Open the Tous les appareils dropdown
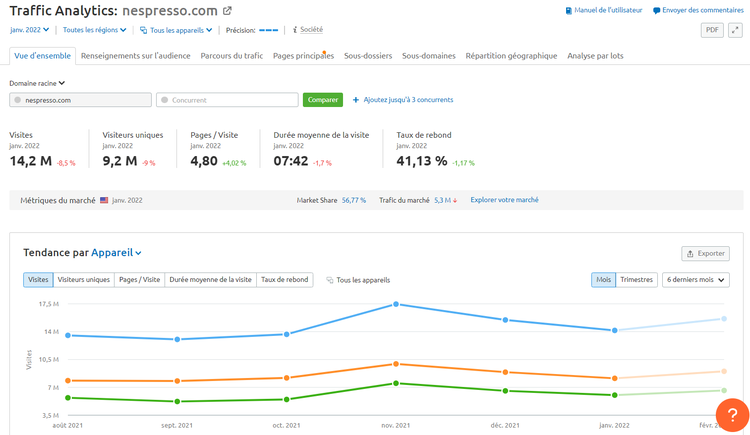This screenshot has width=750, height=435. click(176, 30)
